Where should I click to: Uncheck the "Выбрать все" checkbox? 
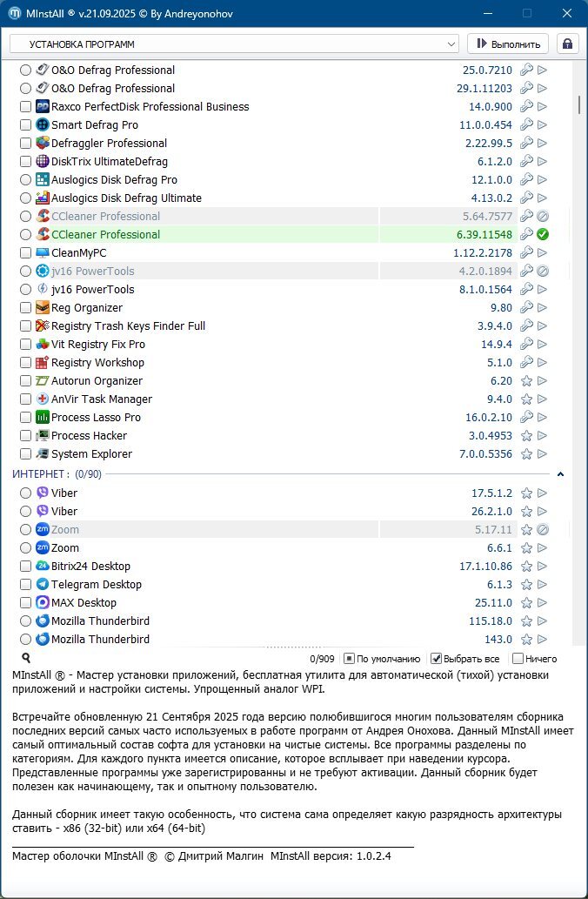[x=437, y=659]
